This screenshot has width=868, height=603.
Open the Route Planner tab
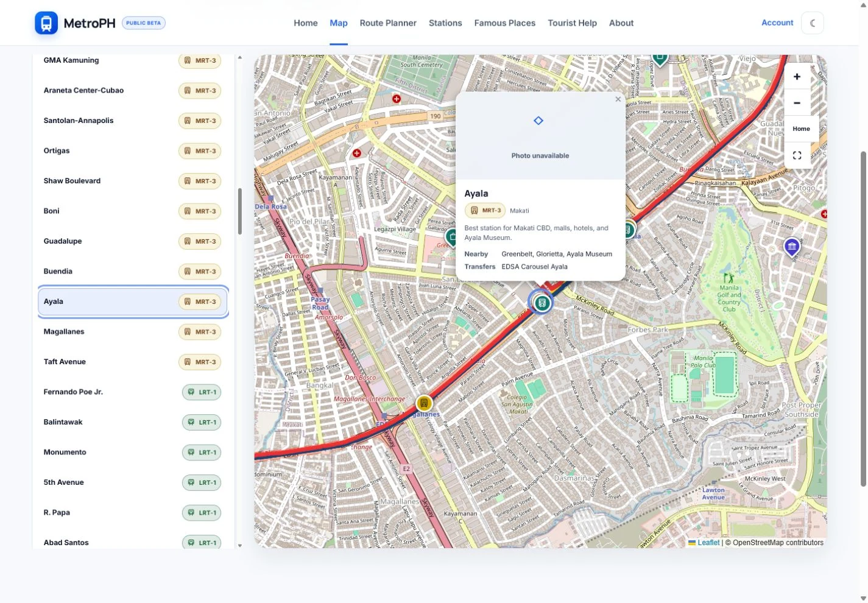(x=388, y=23)
